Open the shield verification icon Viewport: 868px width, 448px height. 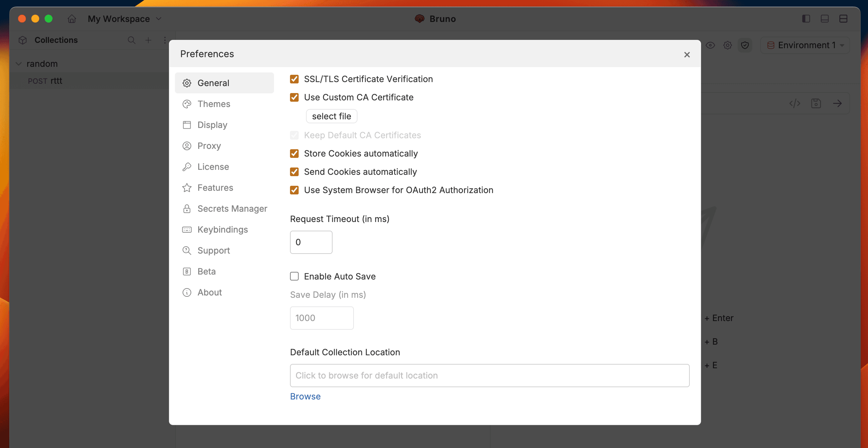point(745,45)
